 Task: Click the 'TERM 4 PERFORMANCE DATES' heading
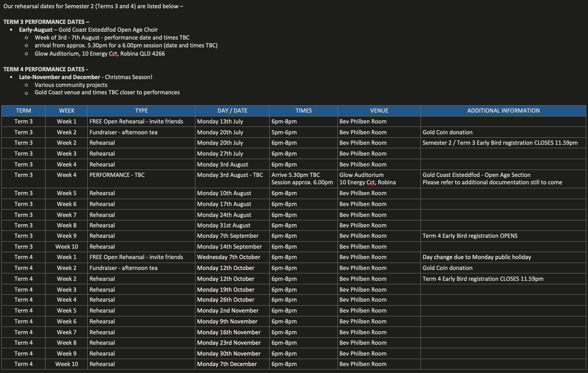[x=46, y=69]
